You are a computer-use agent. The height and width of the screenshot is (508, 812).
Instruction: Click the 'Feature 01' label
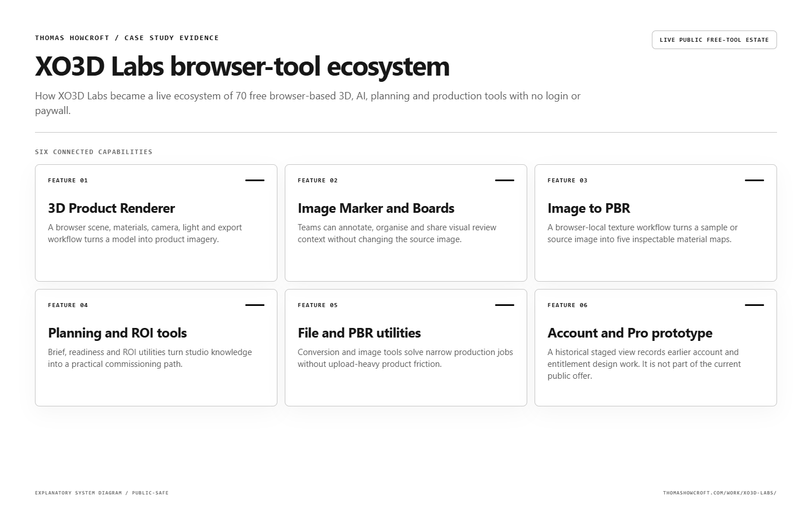coord(68,181)
